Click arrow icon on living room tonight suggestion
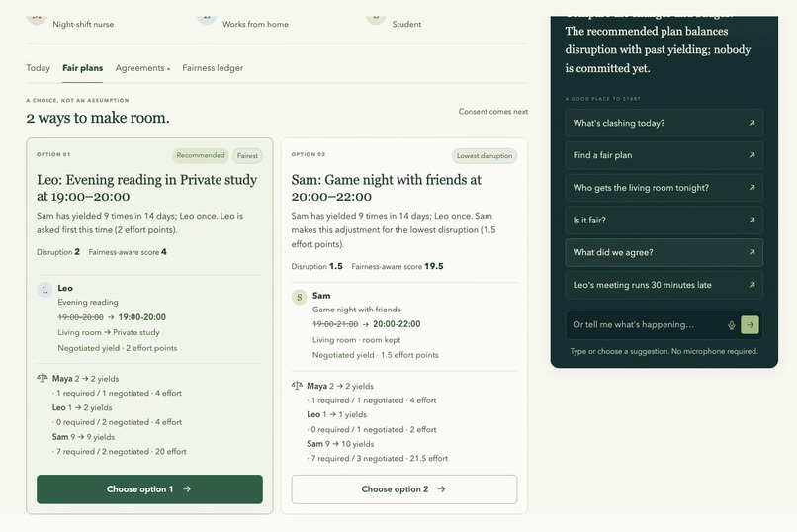797x532 pixels. coord(752,188)
